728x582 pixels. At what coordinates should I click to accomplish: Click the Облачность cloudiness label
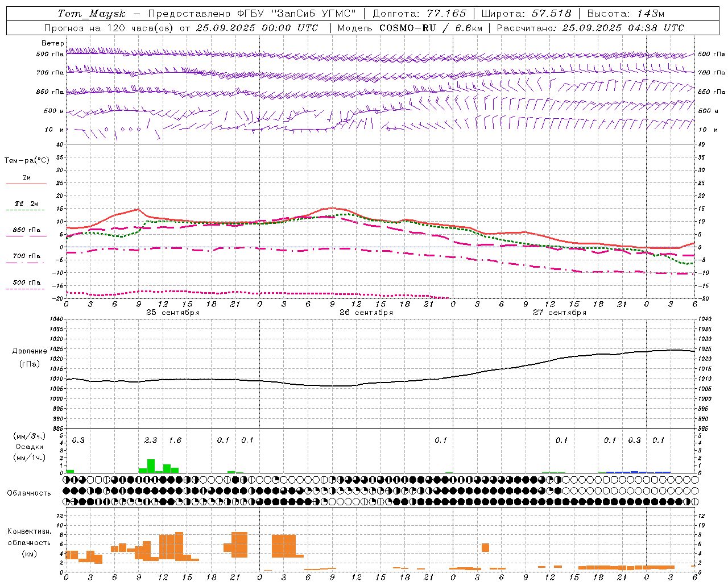(29, 493)
